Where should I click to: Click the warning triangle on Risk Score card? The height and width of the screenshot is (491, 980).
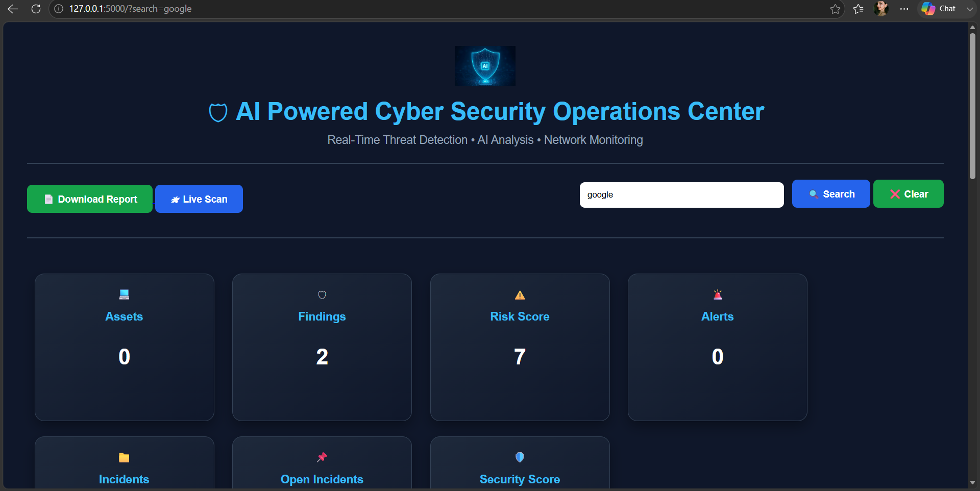520,295
